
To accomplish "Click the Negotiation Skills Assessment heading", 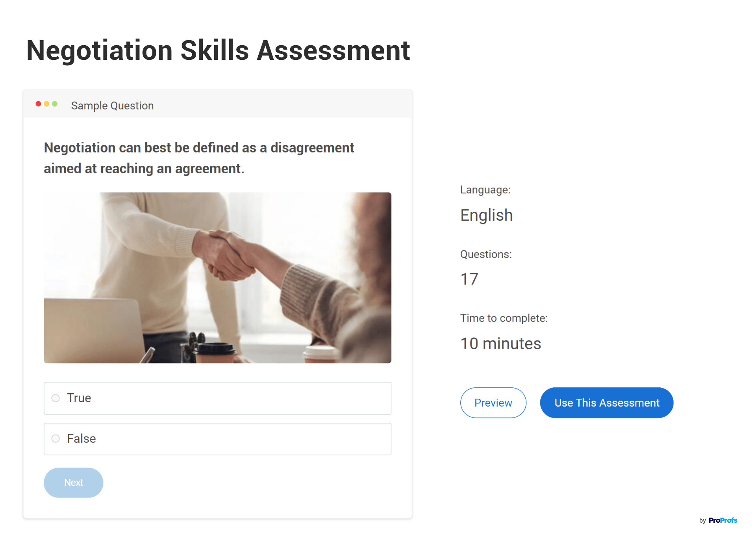I will (x=218, y=50).
